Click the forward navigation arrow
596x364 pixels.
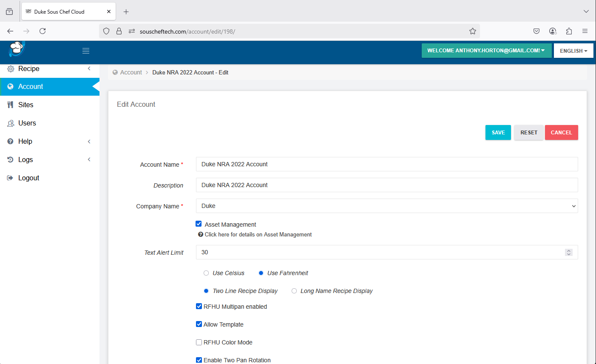tap(26, 31)
